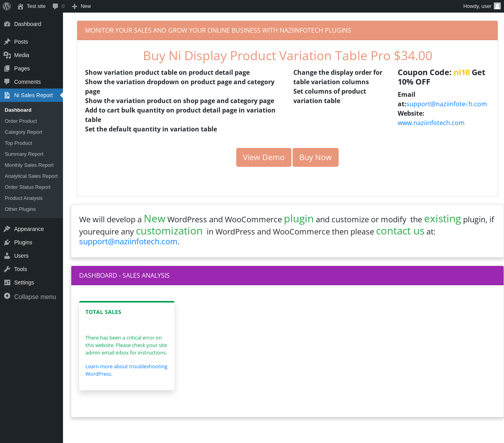Screen dimensions: 504x443
Task: Click the Collapse menu arrow icon
Action: 7,296
